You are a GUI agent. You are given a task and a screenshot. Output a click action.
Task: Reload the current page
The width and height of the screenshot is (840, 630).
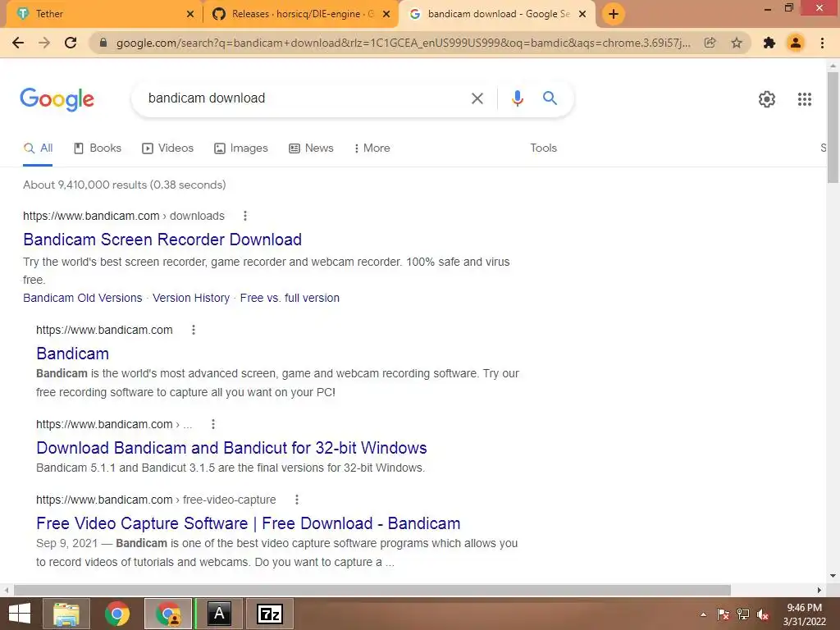point(71,43)
